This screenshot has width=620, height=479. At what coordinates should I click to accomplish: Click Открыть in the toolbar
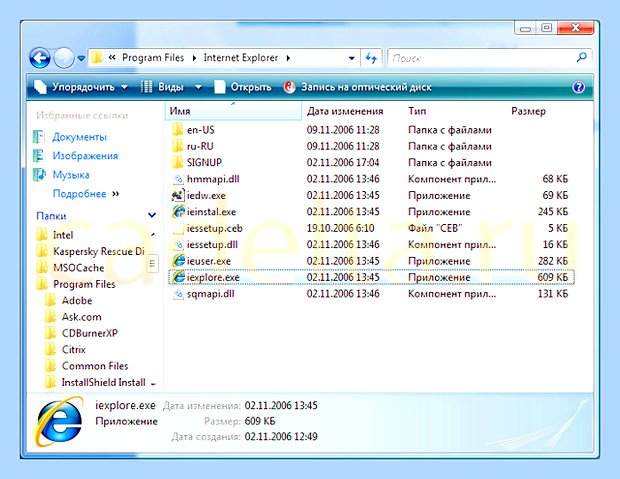[243, 87]
